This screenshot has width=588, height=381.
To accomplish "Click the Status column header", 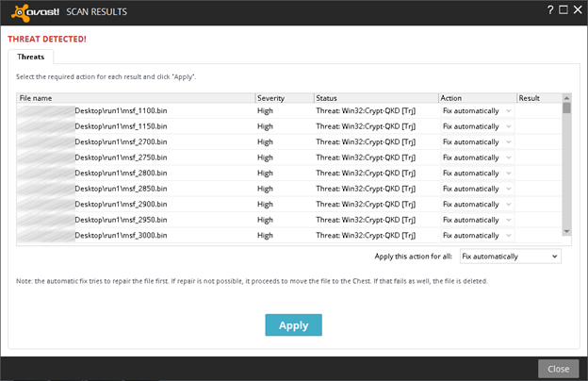I will pyautogui.click(x=375, y=98).
